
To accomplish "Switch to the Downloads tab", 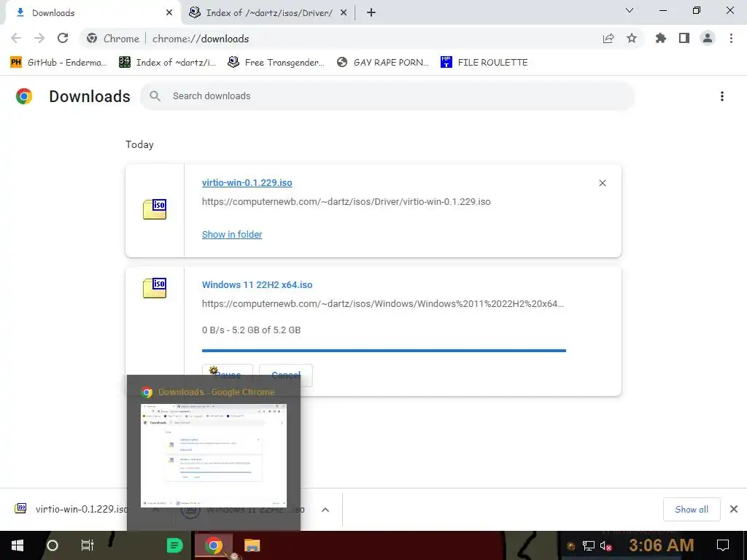I will (93, 13).
